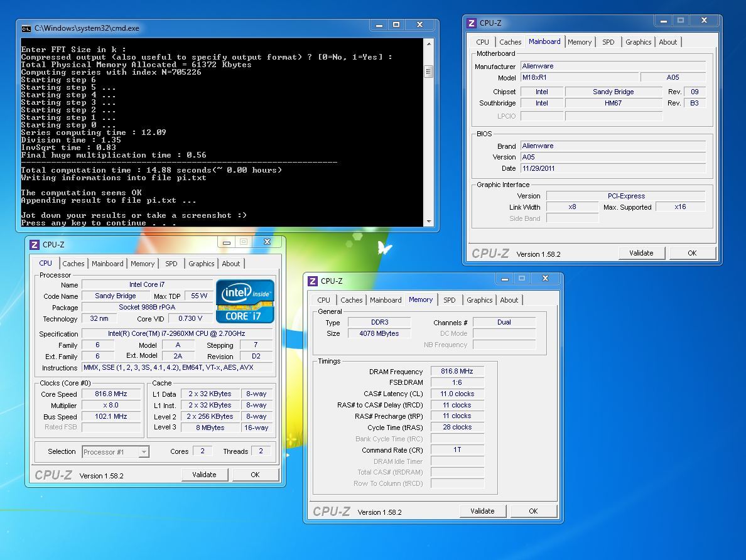Go to the Mainboard tab in the Memory window

click(386, 300)
